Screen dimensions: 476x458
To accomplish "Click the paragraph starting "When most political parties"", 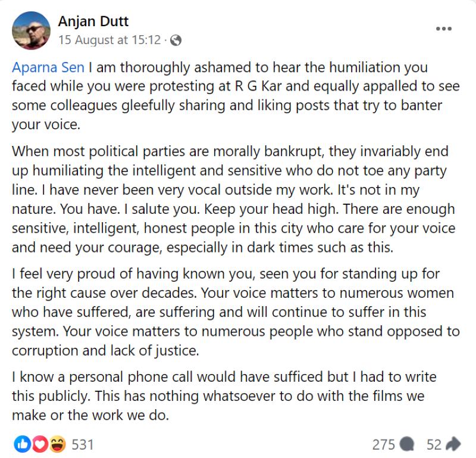I will pos(233,200).
